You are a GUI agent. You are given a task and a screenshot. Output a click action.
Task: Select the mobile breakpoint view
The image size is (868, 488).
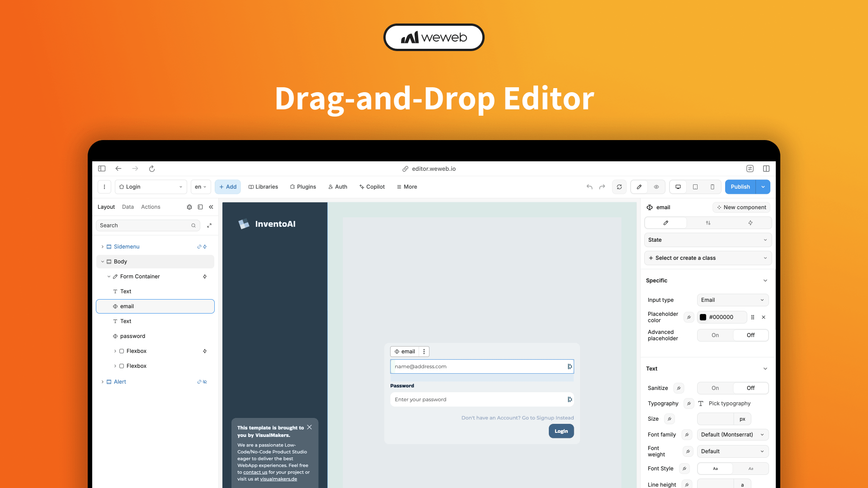712,187
